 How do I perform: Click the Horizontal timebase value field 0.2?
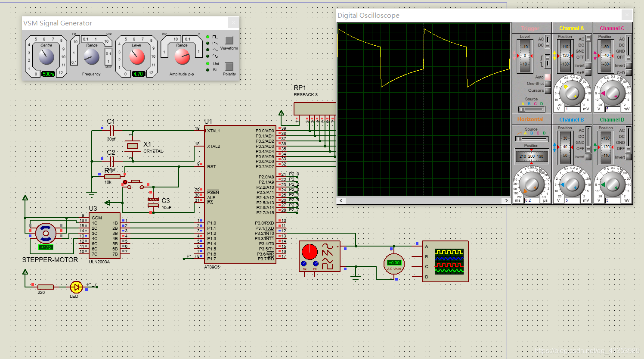click(x=533, y=200)
